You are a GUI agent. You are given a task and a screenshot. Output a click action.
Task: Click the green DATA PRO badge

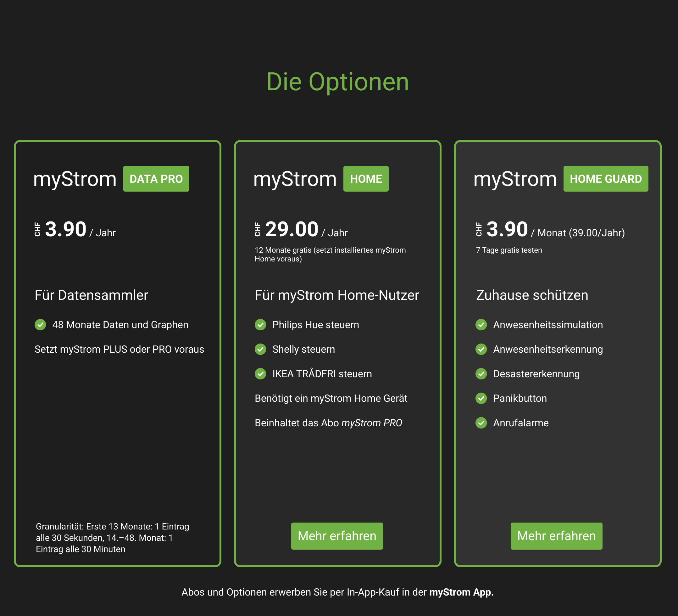click(156, 179)
